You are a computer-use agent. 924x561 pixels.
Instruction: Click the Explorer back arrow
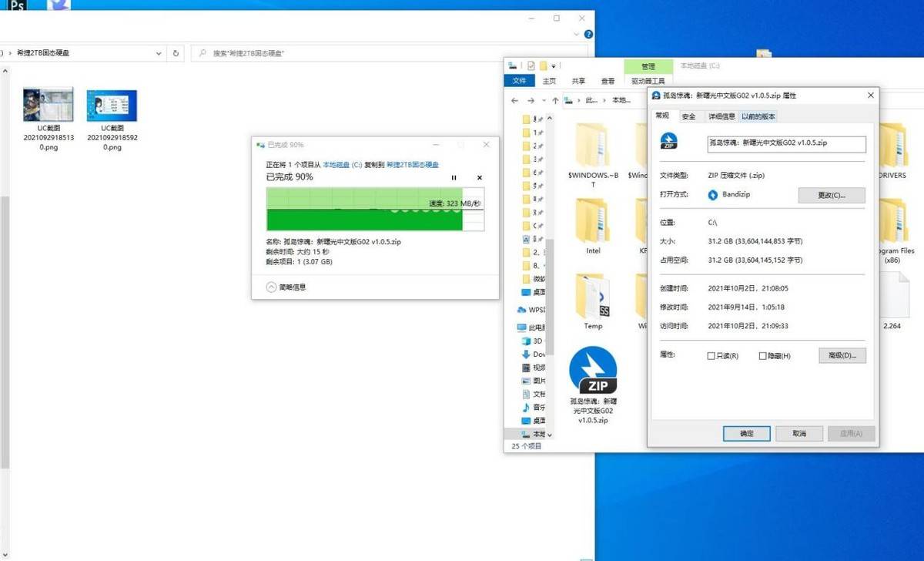pyautogui.click(x=515, y=100)
